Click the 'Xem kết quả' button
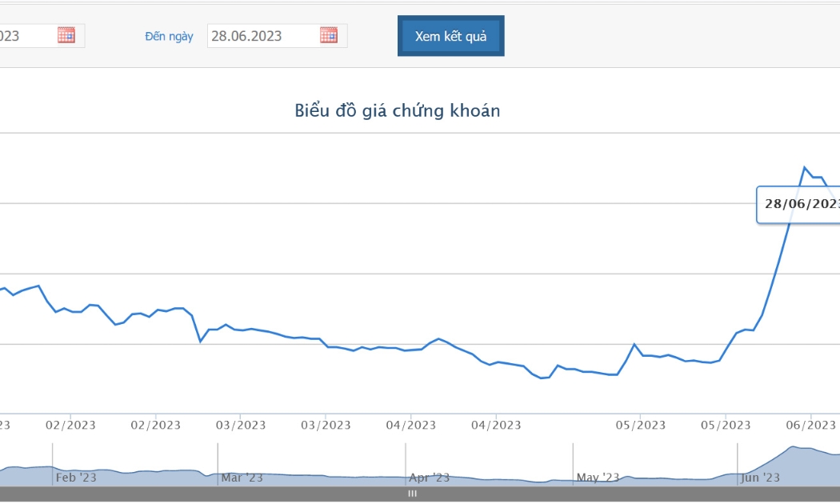840x504 pixels. (x=450, y=36)
